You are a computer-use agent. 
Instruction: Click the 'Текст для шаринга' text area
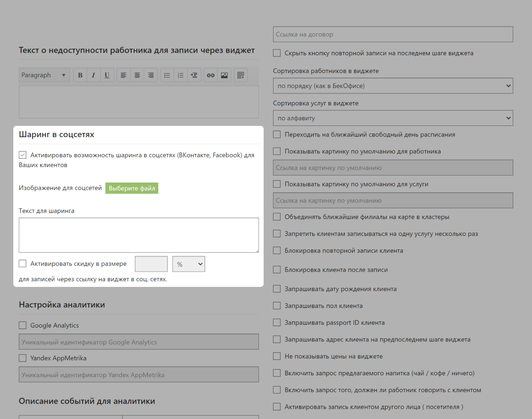pos(139,235)
